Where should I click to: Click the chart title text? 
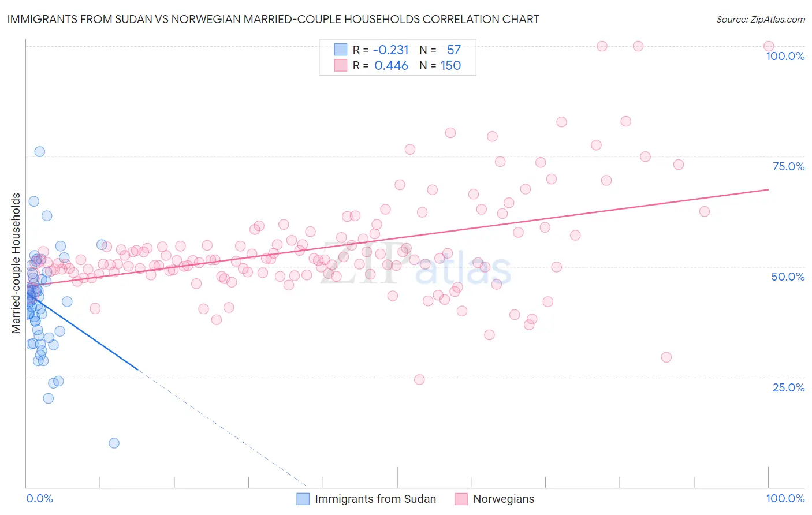(273, 19)
